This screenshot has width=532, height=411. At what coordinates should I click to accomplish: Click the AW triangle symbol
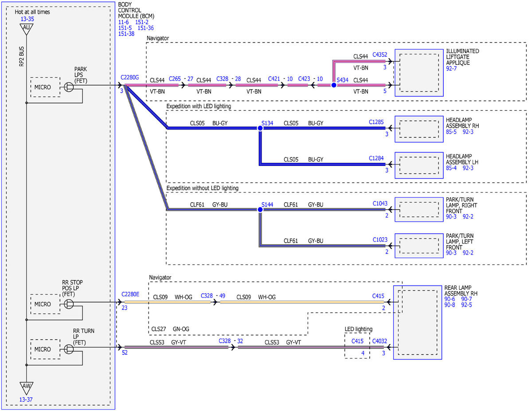(x=27, y=388)
